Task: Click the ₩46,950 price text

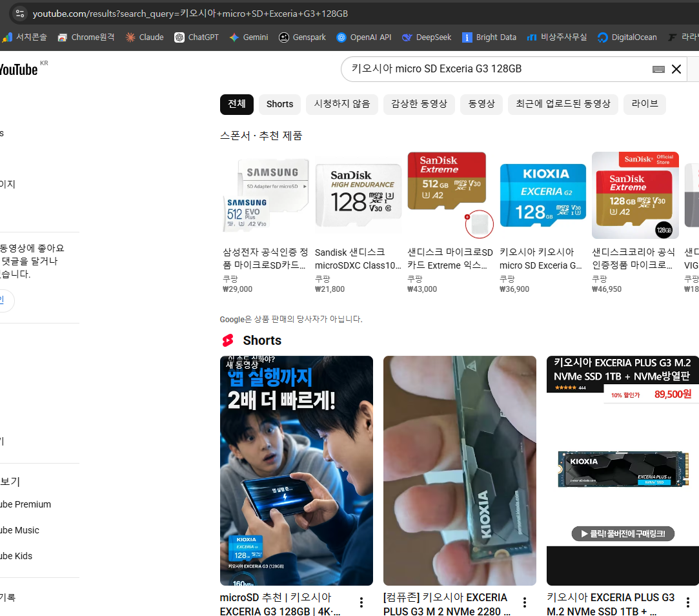Action: (x=607, y=289)
